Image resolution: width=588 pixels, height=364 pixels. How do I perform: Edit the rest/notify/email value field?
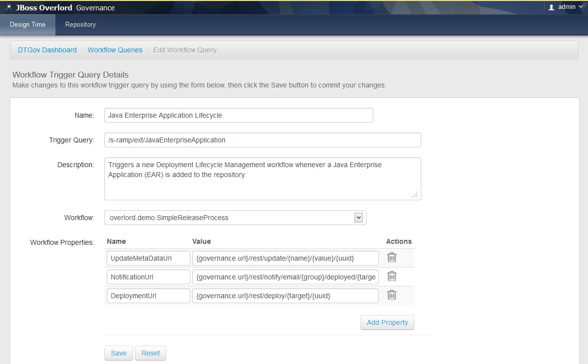pyautogui.click(x=285, y=277)
